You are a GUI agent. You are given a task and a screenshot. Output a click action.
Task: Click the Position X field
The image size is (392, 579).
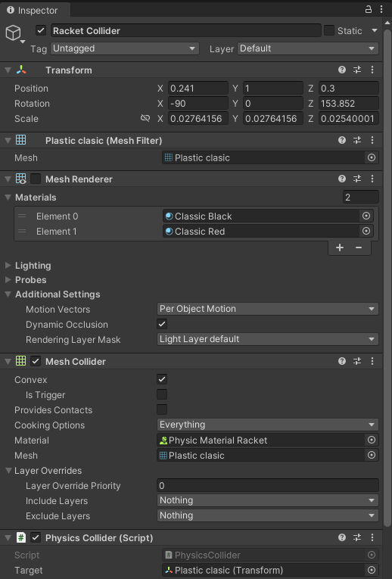[198, 89]
